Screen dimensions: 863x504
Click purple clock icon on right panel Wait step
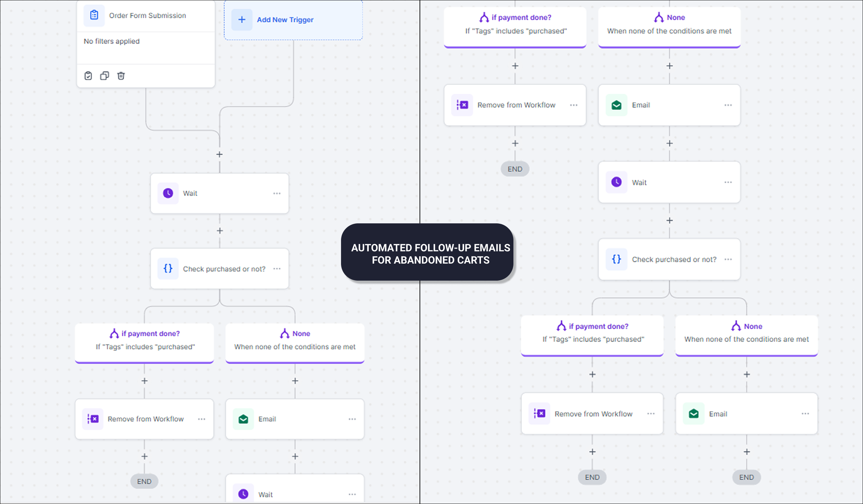(x=616, y=182)
